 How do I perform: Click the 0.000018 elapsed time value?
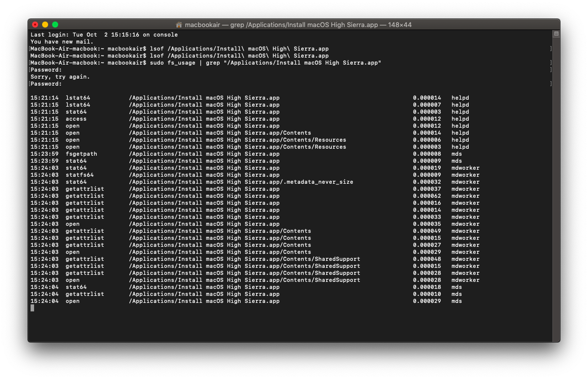pyautogui.click(x=427, y=287)
